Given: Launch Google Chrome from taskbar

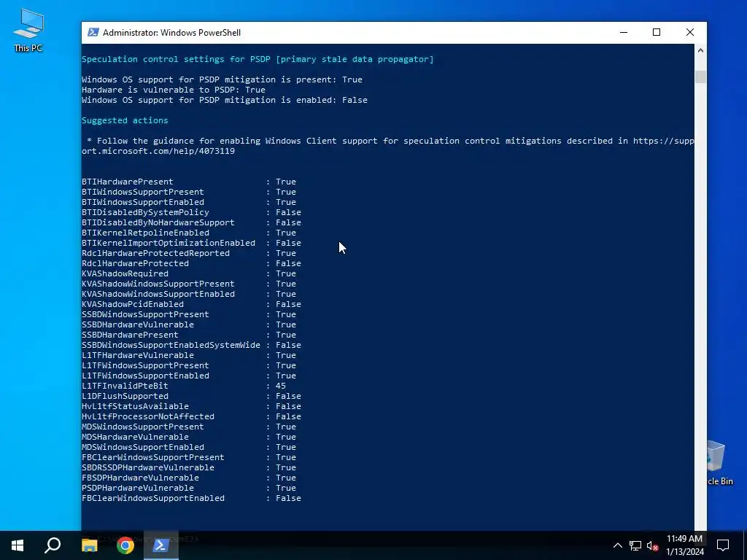Looking at the screenshot, I should tap(125, 545).
